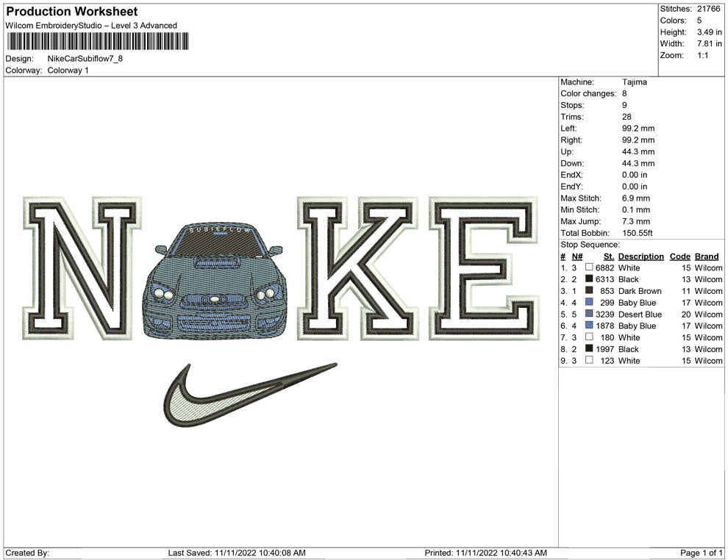Click the zoom value '1:1'
Screen dimensions: 728x560
(x=702, y=55)
